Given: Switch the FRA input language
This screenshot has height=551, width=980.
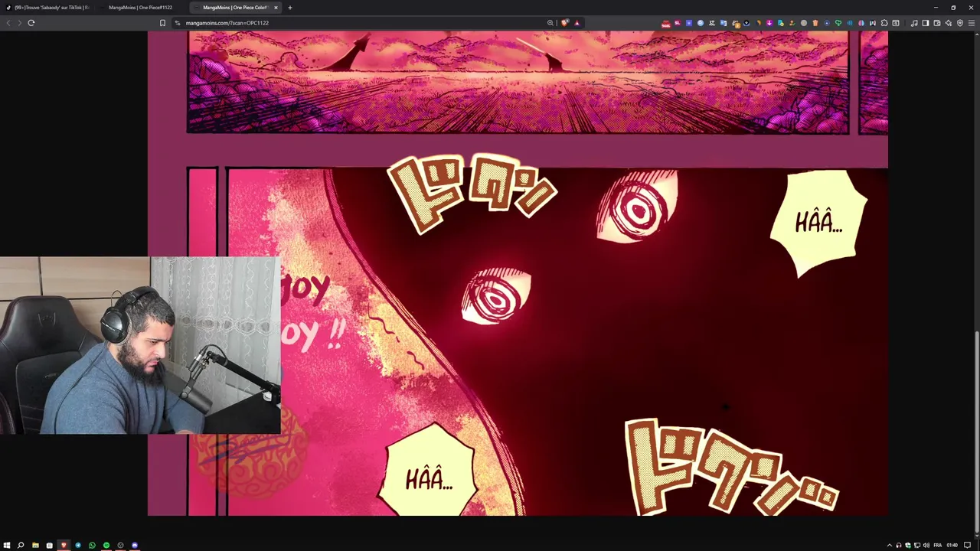Looking at the screenshot, I should coord(938,545).
